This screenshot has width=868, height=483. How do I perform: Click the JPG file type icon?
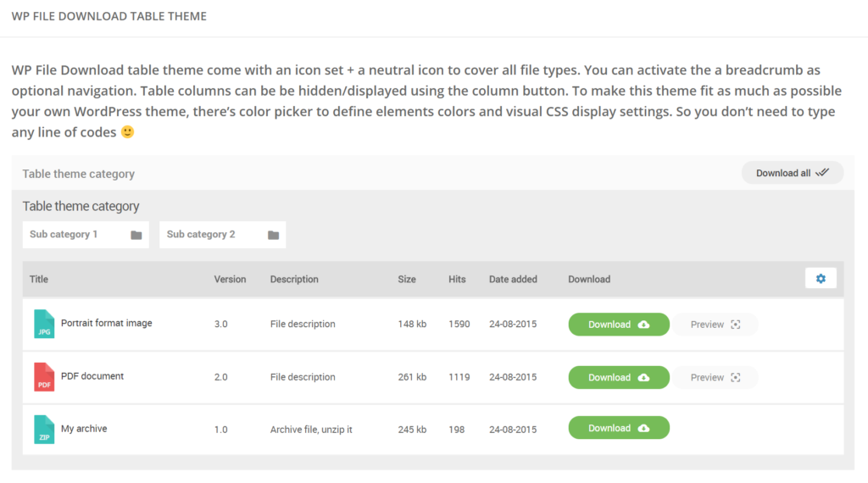(x=44, y=324)
